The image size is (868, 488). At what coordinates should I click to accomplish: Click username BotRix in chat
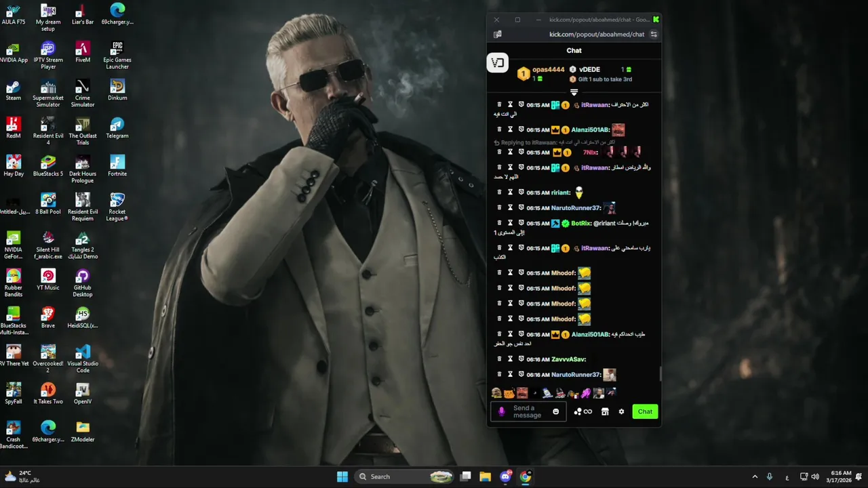coord(581,223)
